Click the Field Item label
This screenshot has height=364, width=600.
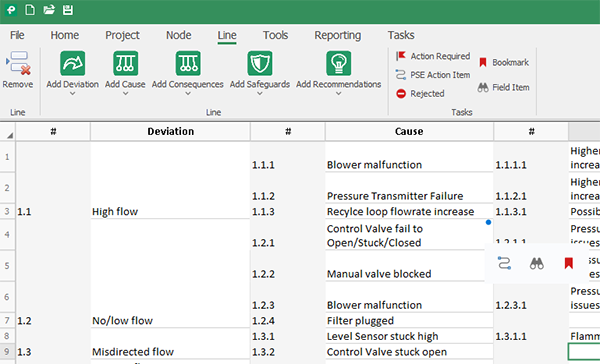tap(511, 88)
